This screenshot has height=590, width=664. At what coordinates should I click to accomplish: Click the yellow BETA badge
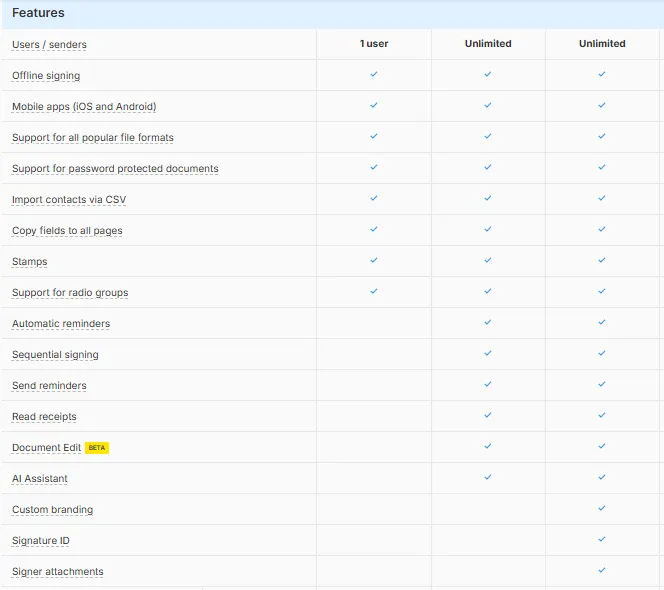(x=97, y=448)
